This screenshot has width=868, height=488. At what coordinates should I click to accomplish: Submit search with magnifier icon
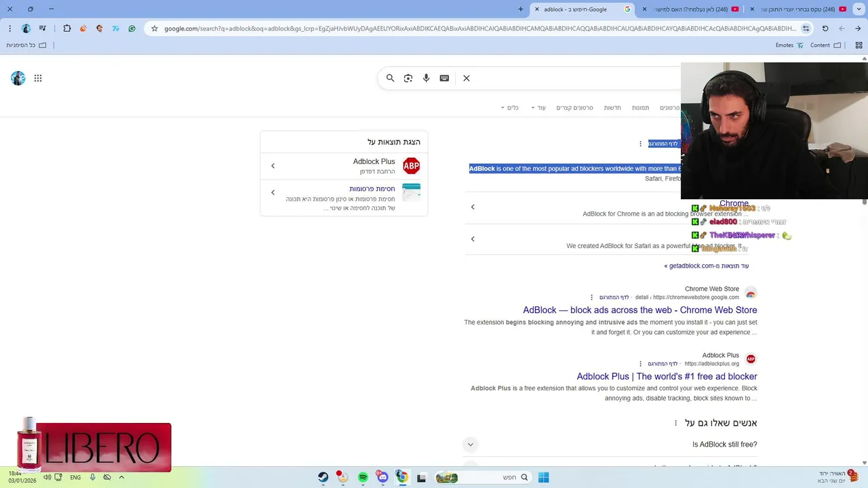click(390, 78)
